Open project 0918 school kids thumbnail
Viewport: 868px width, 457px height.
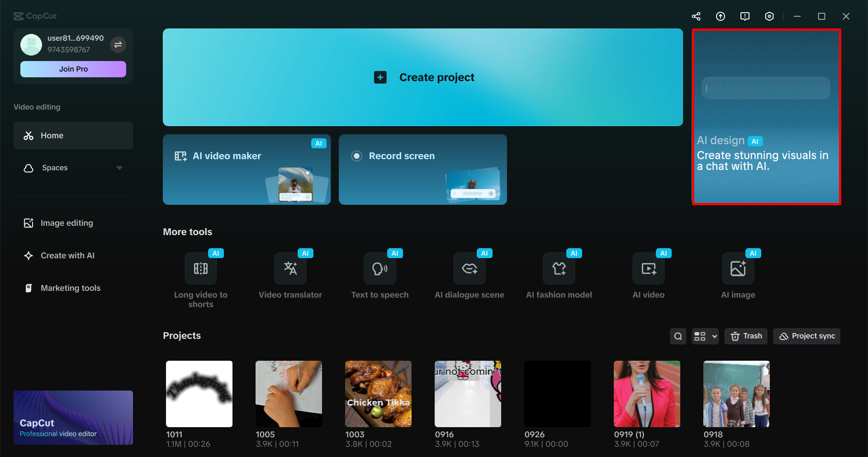(x=737, y=394)
